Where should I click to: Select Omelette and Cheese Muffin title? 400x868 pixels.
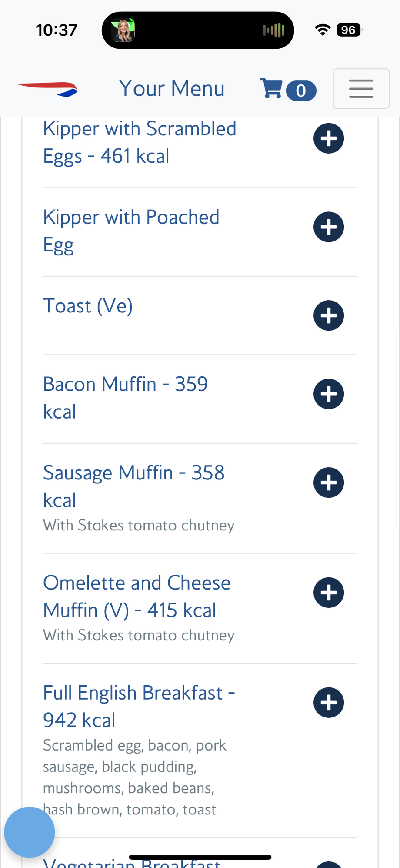[137, 596]
